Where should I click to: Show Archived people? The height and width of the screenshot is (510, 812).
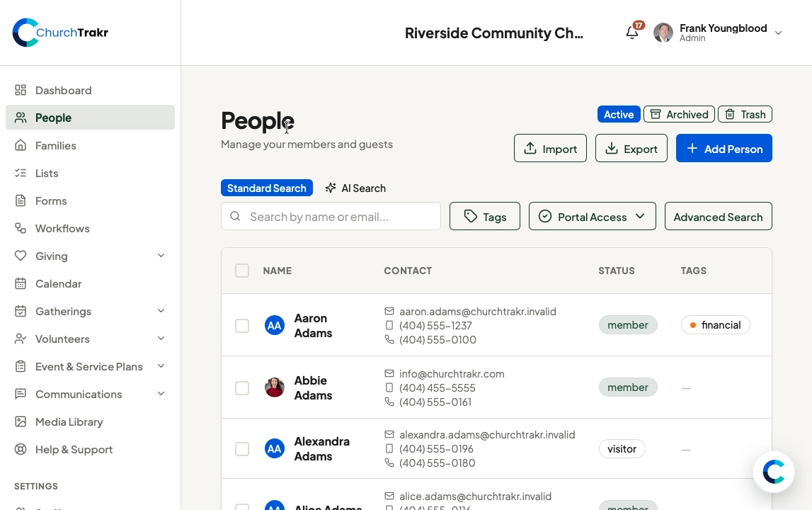[x=679, y=114]
